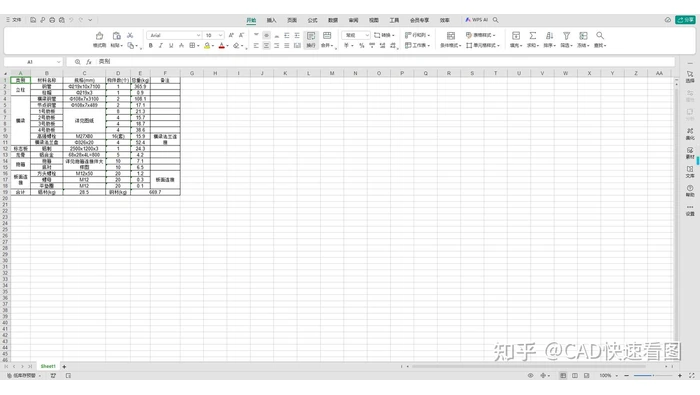This screenshot has height=395, width=700.
Task: Click the Cut scissors icon
Action: tap(130, 35)
